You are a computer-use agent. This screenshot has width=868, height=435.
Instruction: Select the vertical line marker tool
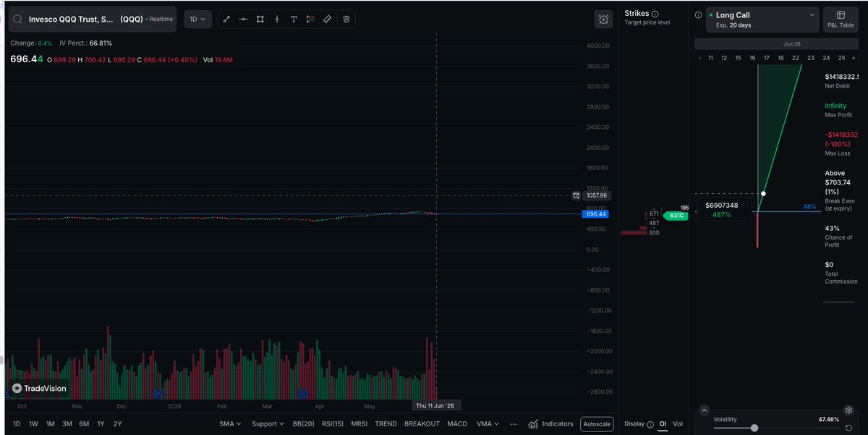pyautogui.click(x=276, y=20)
